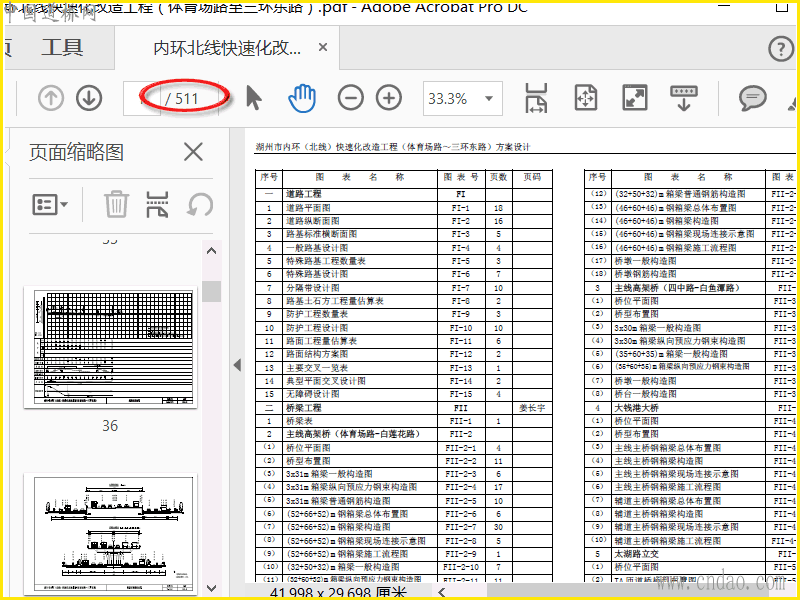Choose the selection arrow tool
Viewport: 800px width, 600px height.
click(254, 98)
